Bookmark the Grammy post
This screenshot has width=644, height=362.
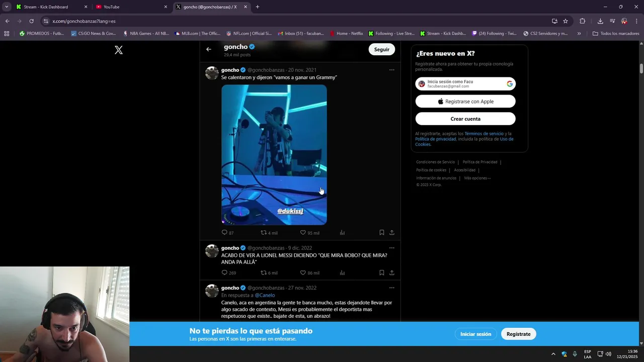click(x=382, y=232)
